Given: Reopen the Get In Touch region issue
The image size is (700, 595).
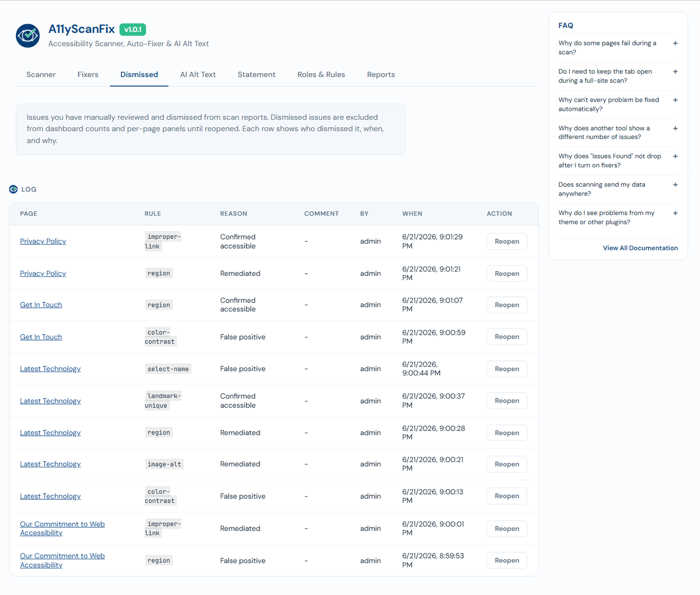Looking at the screenshot, I should coord(507,305).
